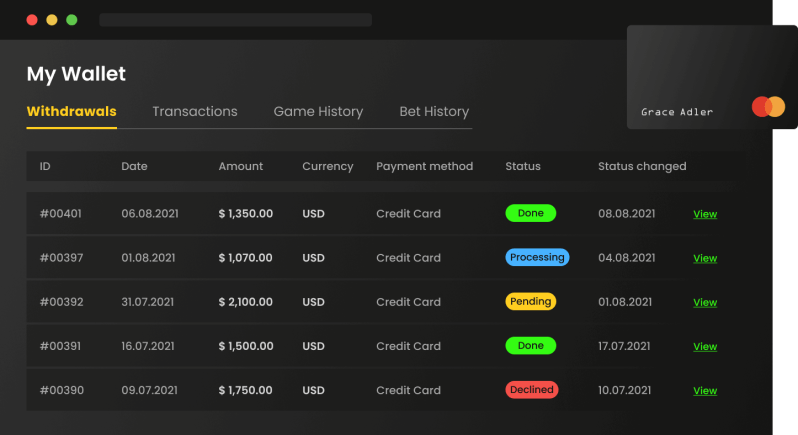This screenshot has height=435, width=798.
Task: Click the Status changed column header
Action: 642,166
